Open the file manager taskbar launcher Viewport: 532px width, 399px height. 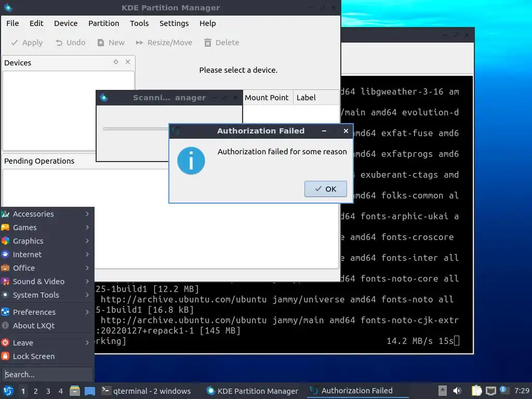(75, 391)
